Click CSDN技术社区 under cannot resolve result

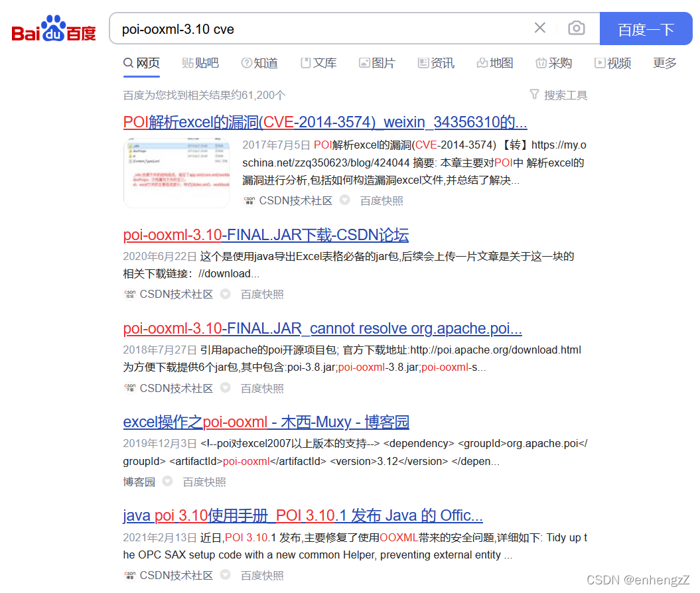click(x=176, y=388)
